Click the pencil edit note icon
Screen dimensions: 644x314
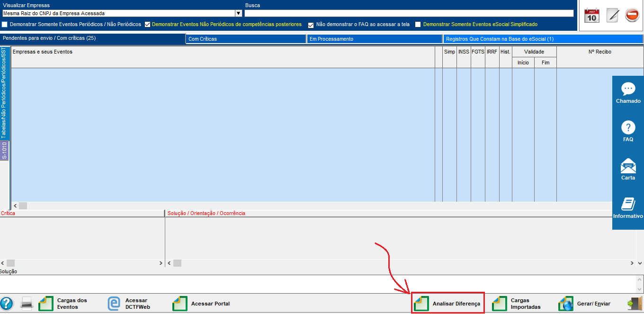point(612,15)
